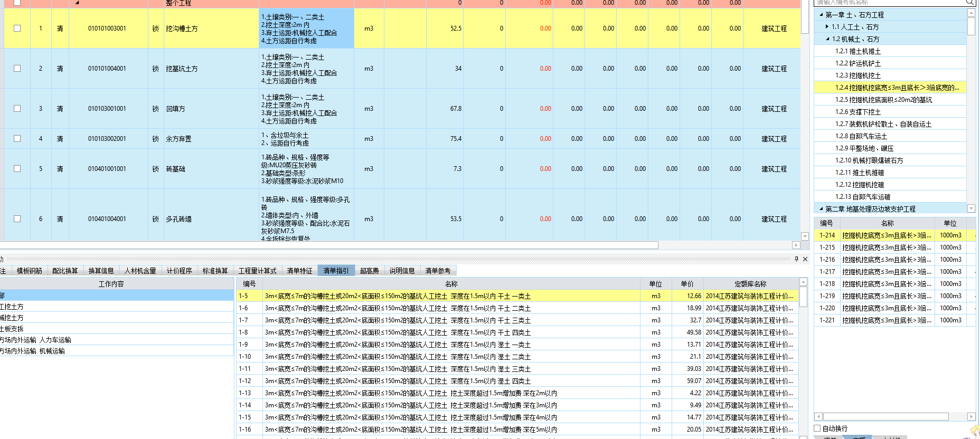Expand the 1.1 人工土、石方 node

827,27
